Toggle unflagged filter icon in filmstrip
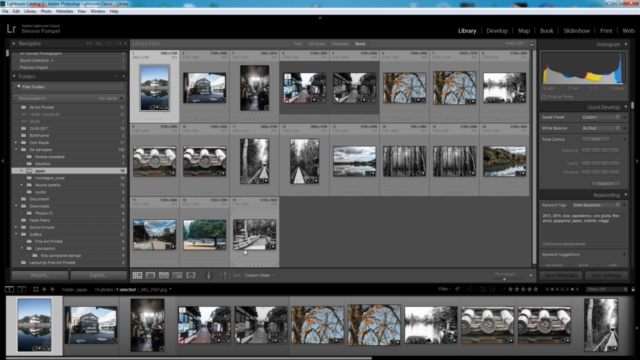Image resolution: width=640 pixels, height=360 pixels. point(470,289)
